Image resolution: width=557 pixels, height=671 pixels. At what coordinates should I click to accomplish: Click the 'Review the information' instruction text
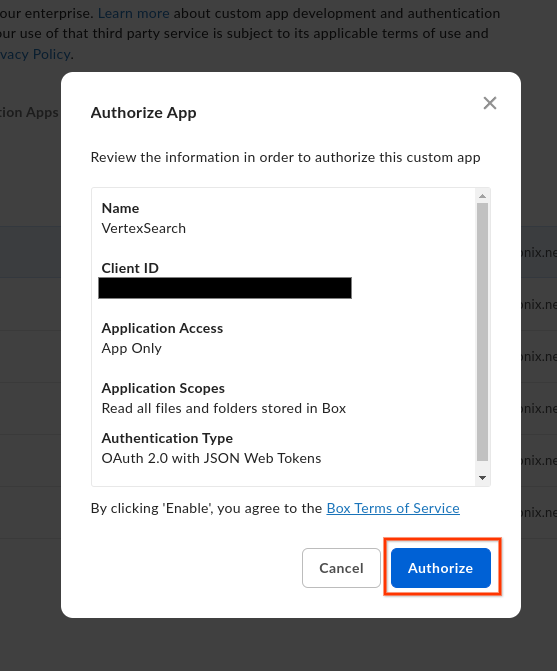pos(285,157)
